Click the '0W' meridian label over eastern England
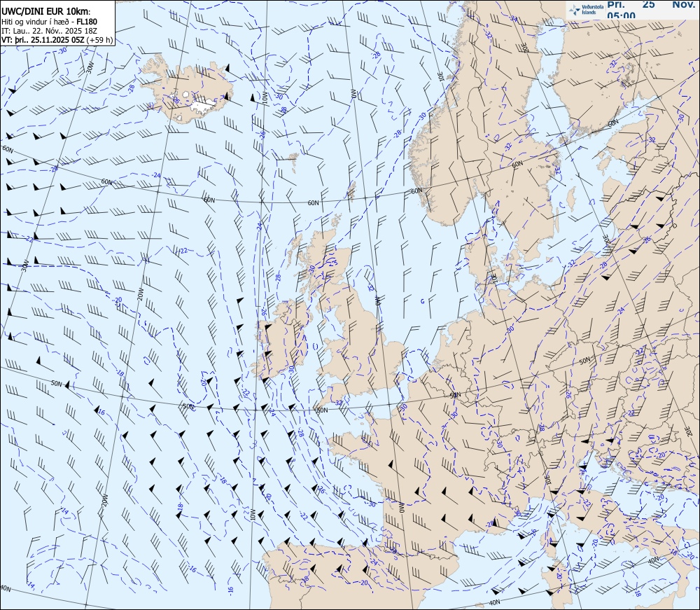The image size is (700, 610). 378,300
